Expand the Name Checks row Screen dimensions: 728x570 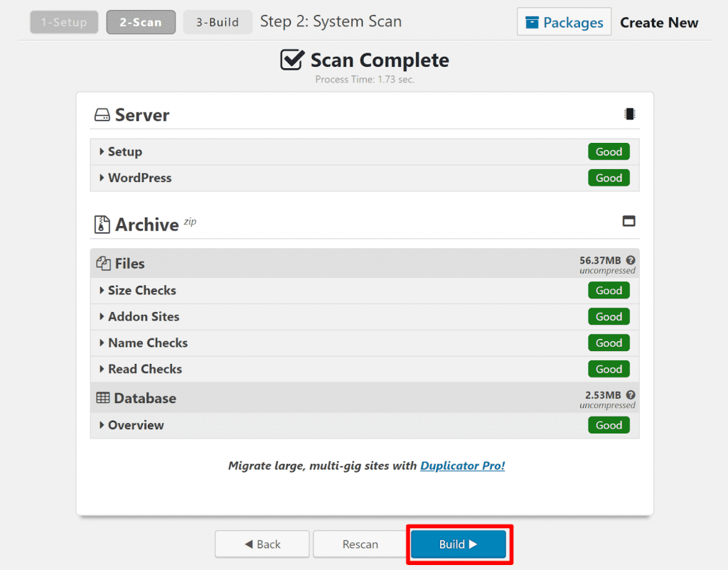point(147,343)
